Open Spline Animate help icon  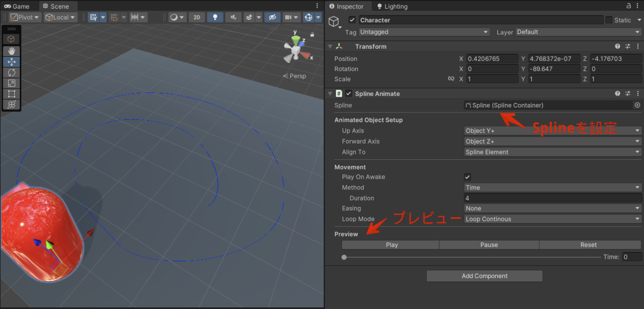tap(618, 93)
